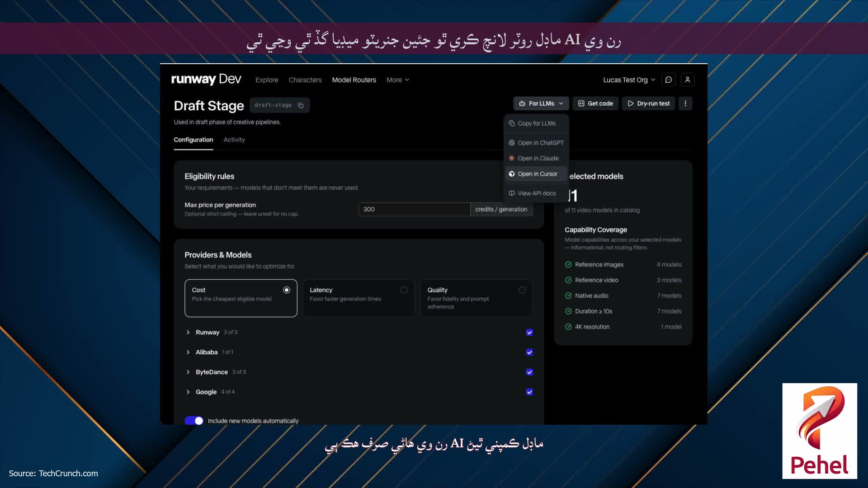The width and height of the screenshot is (868, 488).
Task: Click the Providers & Models heading
Action: (x=218, y=255)
